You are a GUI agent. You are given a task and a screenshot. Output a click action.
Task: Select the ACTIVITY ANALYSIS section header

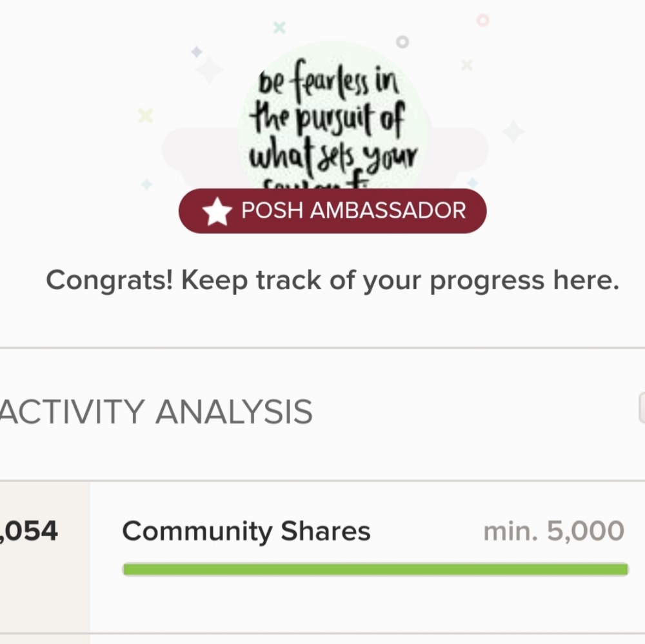click(x=155, y=412)
